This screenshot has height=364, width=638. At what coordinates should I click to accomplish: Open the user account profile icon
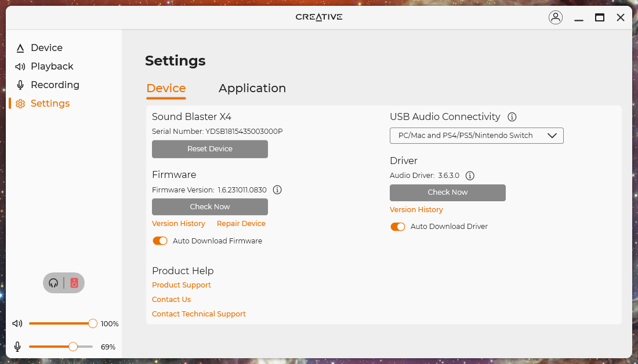[556, 17]
